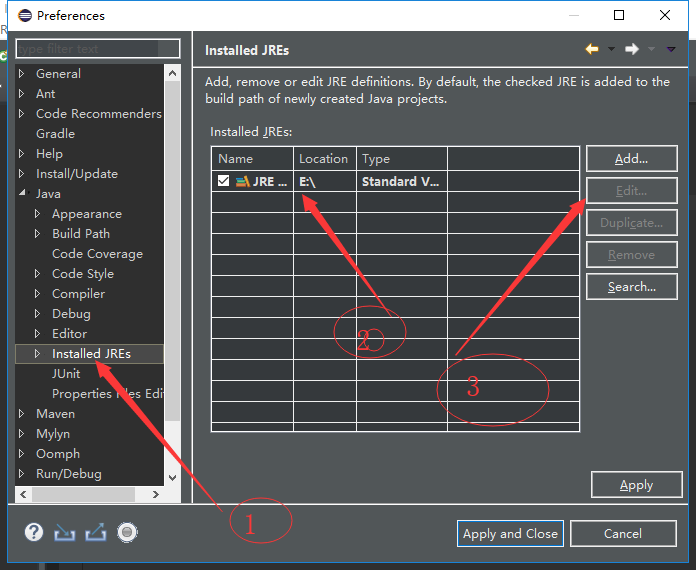Select Gradle in preferences tree
The width and height of the screenshot is (696, 570).
(55, 134)
